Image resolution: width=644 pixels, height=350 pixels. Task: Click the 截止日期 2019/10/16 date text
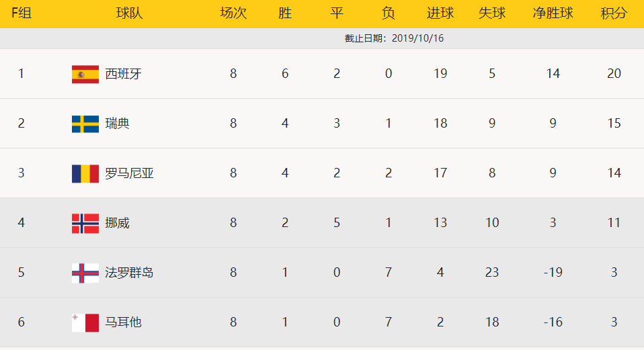(395, 38)
